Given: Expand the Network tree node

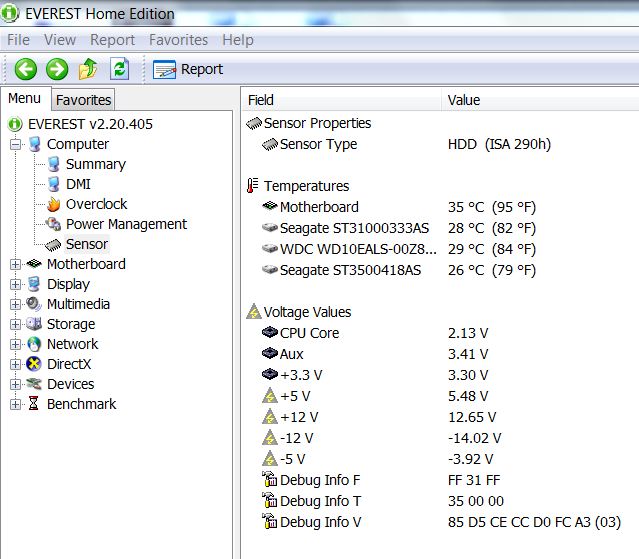Looking at the screenshot, I should tap(15, 344).
